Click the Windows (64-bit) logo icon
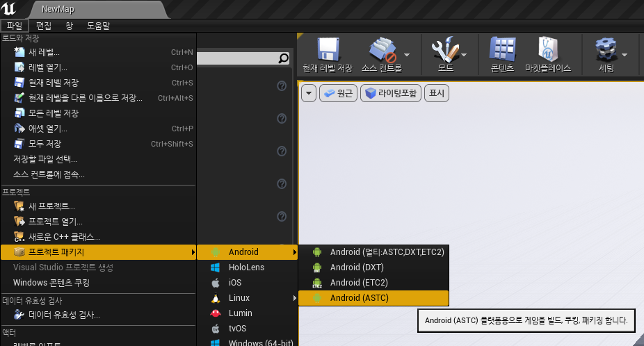The height and width of the screenshot is (346, 644). tap(215, 343)
